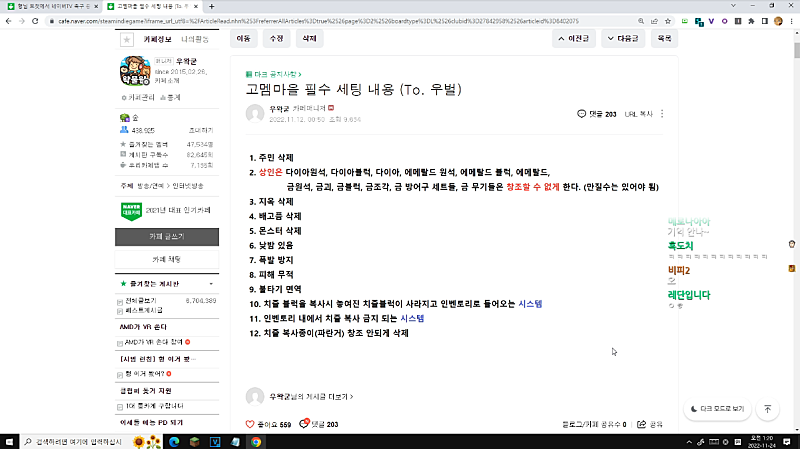800x449 pixels.
Task: Click the zoom magnifier icon in address bar
Action: [641, 21]
